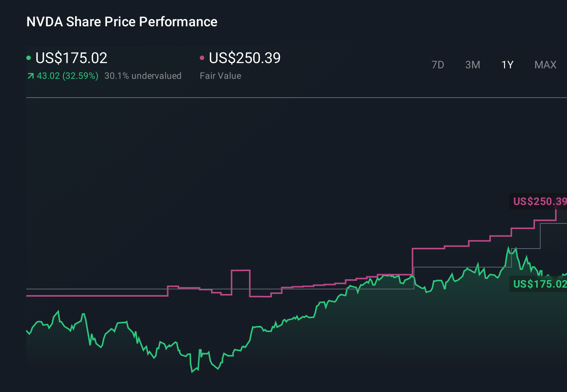Toggle the Fair Value series via its legend
The height and width of the screenshot is (392, 567).
point(244,58)
